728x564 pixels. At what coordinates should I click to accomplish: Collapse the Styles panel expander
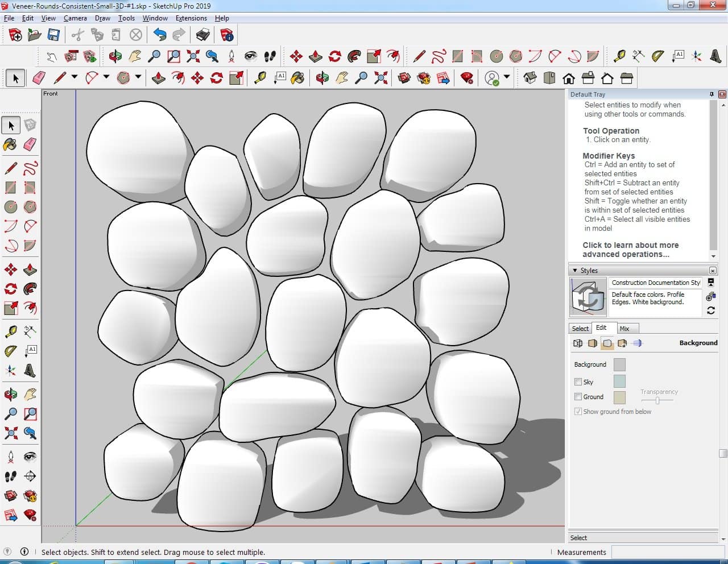[575, 271]
